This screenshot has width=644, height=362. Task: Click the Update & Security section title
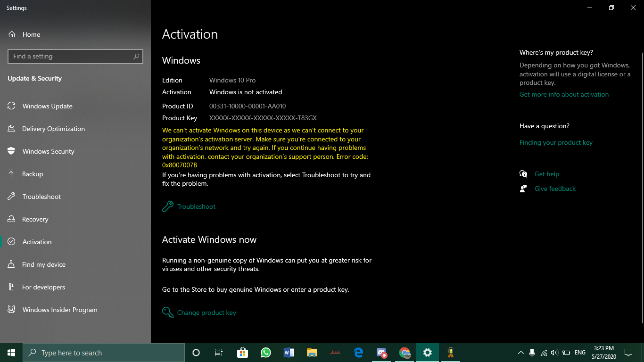pyautogui.click(x=34, y=78)
